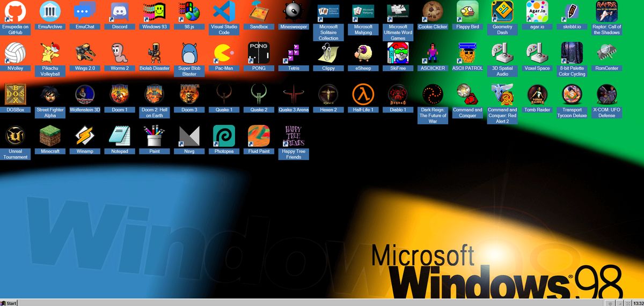Open the NVolley volleyball icon
Image resolution: width=644 pixels, height=306 pixels.
pyautogui.click(x=15, y=53)
